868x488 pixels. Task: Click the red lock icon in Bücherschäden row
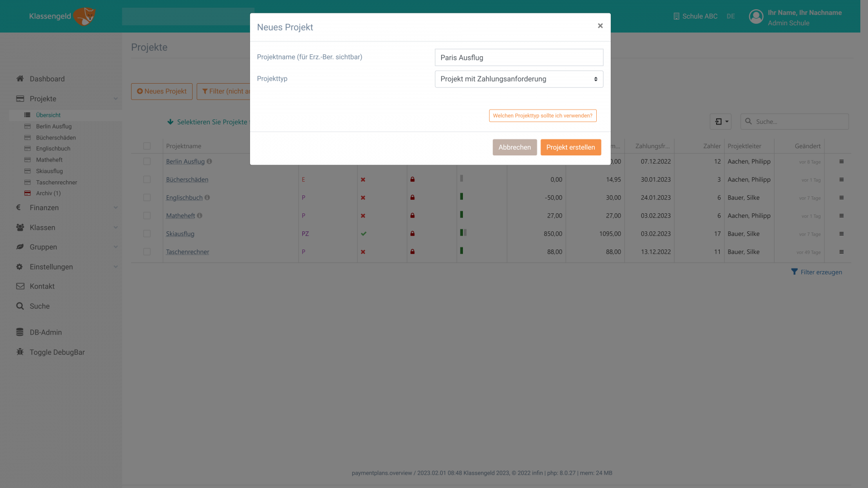[x=412, y=180]
